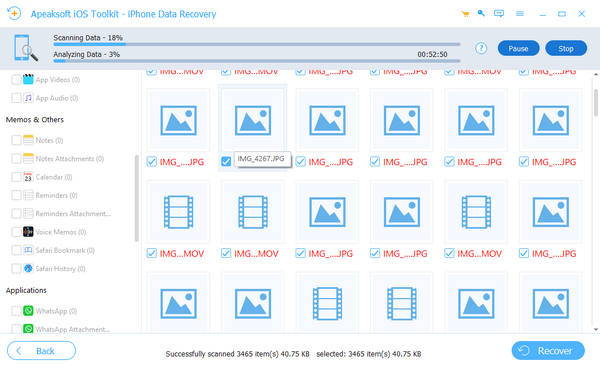Click the App Videos (0) label
The width and height of the screenshot is (600, 367).
pos(58,80)
